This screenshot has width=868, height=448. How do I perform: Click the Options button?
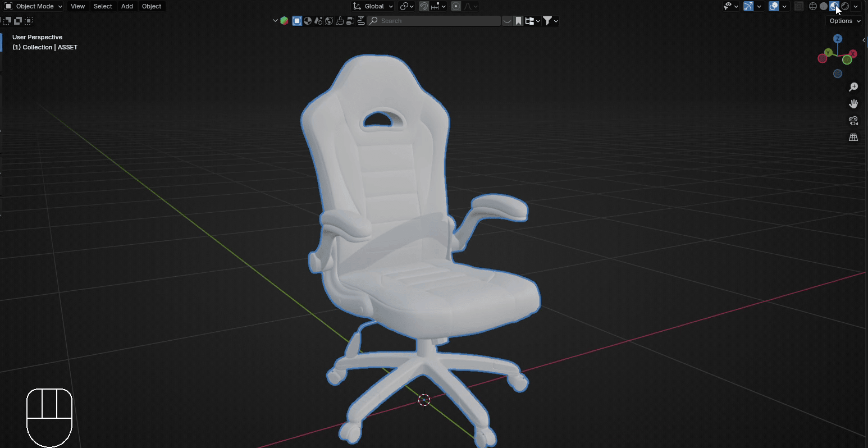844,21
